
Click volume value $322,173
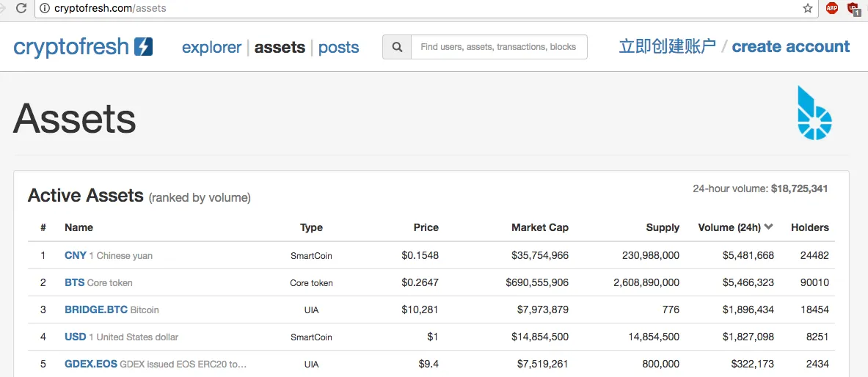tap(752, 365)
